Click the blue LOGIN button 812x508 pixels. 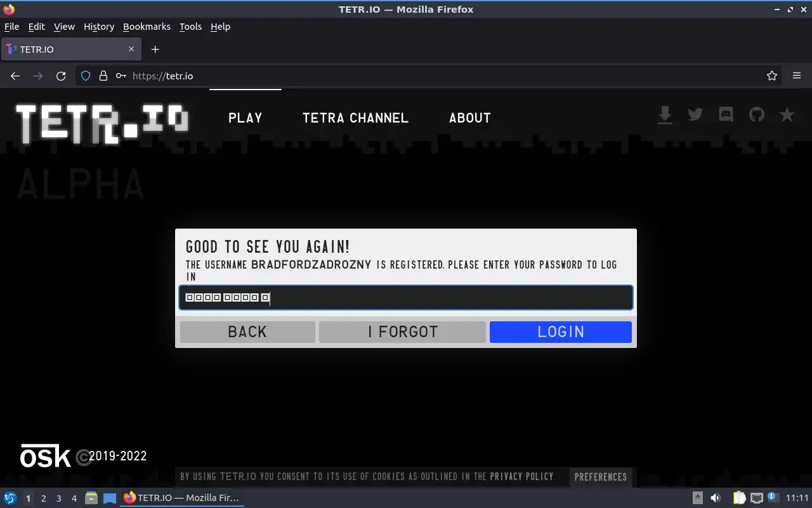tap(561, 331)
